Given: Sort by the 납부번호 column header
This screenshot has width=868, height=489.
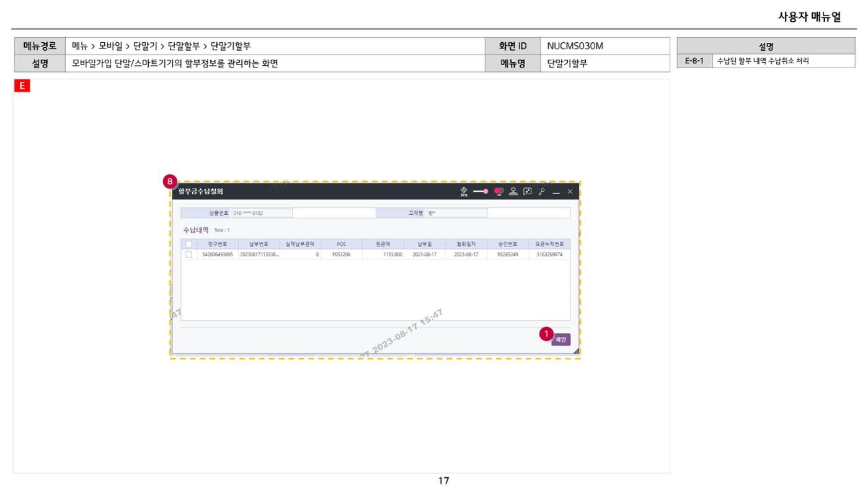Looking at the screenshot, I should coord(258,244).
